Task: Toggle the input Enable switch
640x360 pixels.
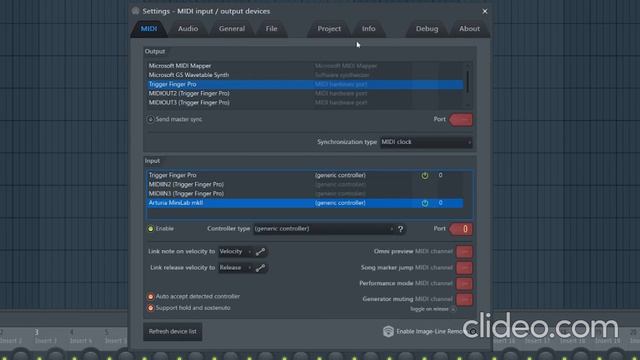Action: coord(151,229)
